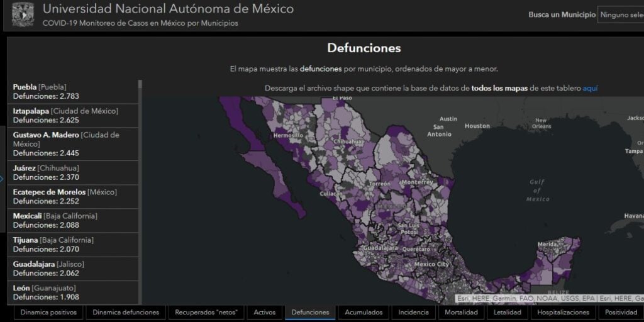Open the Mortalidad tab
Screen dimensions: 644x322
click(x=461, y=312)
